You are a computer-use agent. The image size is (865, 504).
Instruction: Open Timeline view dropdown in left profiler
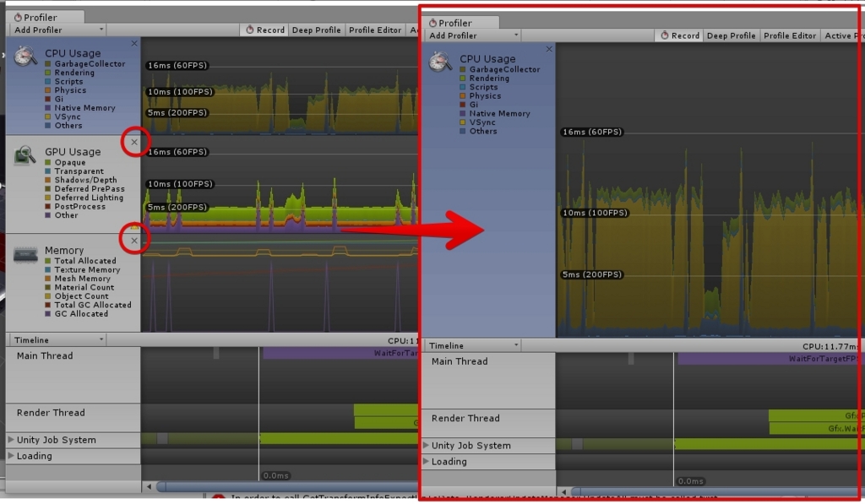[x=58, y=340]
